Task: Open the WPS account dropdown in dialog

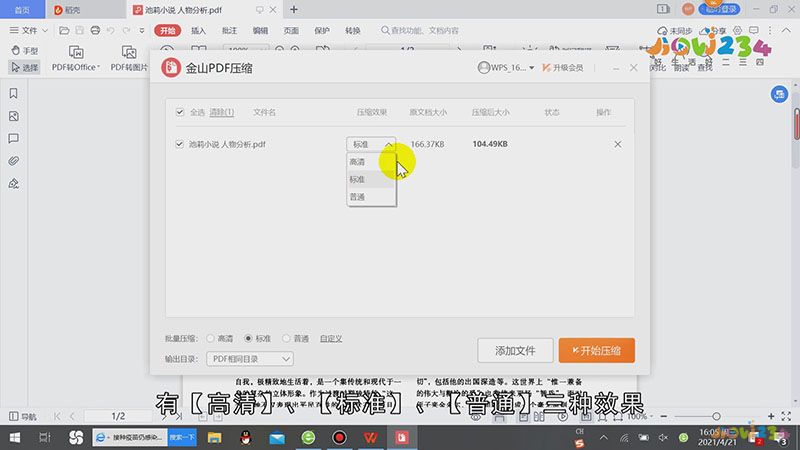Action: 506,67
